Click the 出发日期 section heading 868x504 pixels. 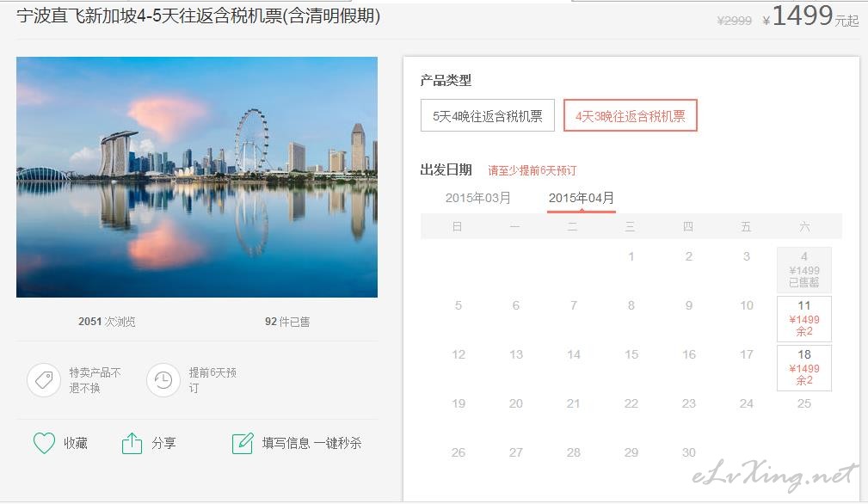click(446, 169)
